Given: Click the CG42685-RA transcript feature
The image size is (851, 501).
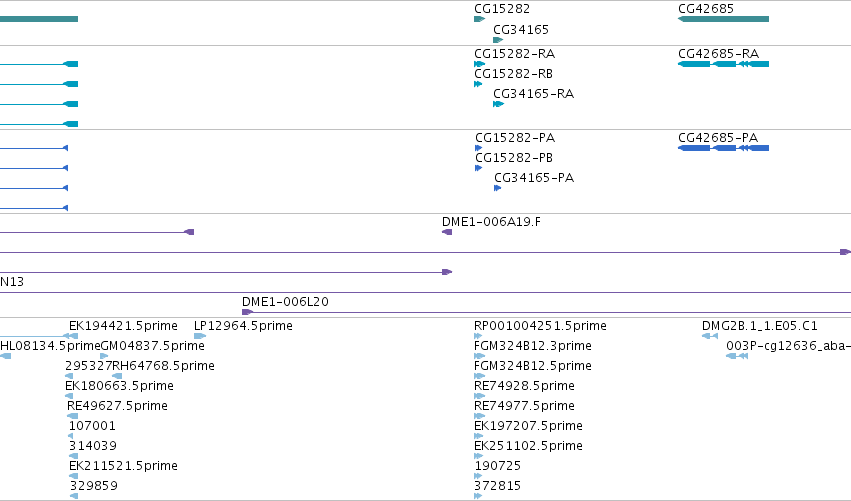Looking at the screenshot, I should 723,64.
